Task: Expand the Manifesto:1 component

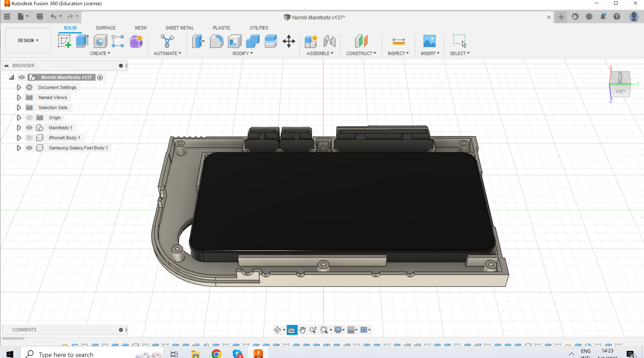Action: point(19,128)
